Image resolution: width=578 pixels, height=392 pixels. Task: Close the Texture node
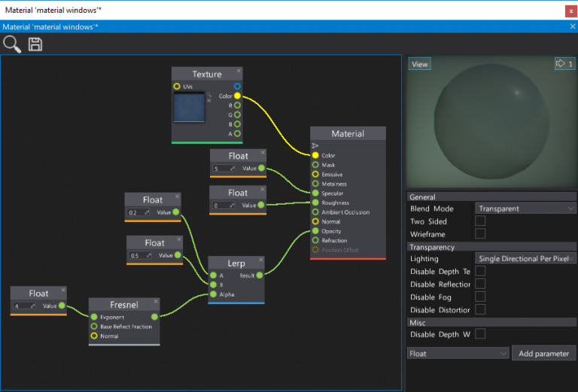pyautogui.click(x=239, y=71)
